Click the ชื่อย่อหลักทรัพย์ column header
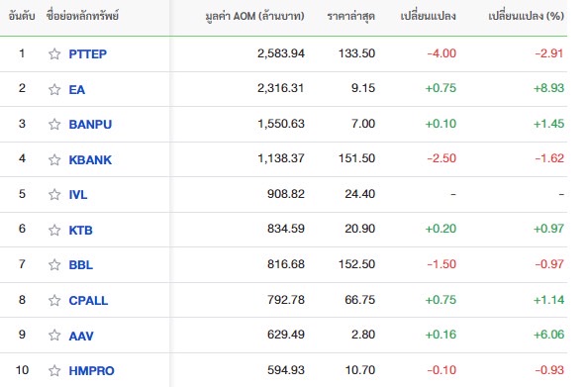This screenshot has width=588, height=387. pyautogui.click(x=82, y=16)
